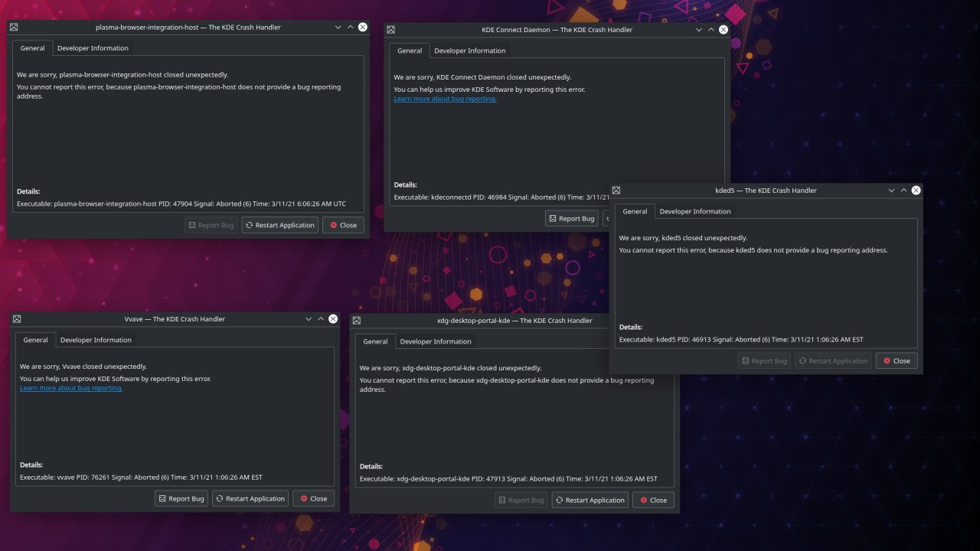Select General tab in Vvave window
Viewport: 980px width, 551px height.
[x=36, y=340]
